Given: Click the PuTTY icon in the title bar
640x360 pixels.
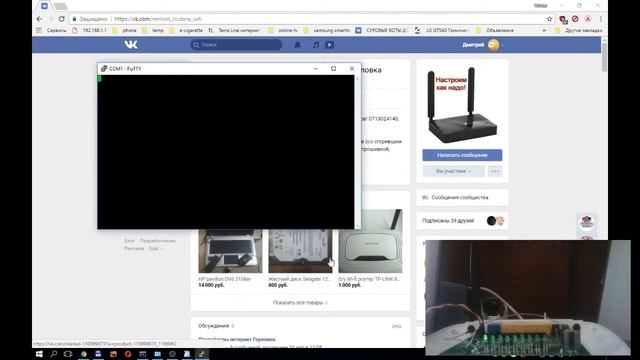Looking at the screenshot, I should [104, 69].
